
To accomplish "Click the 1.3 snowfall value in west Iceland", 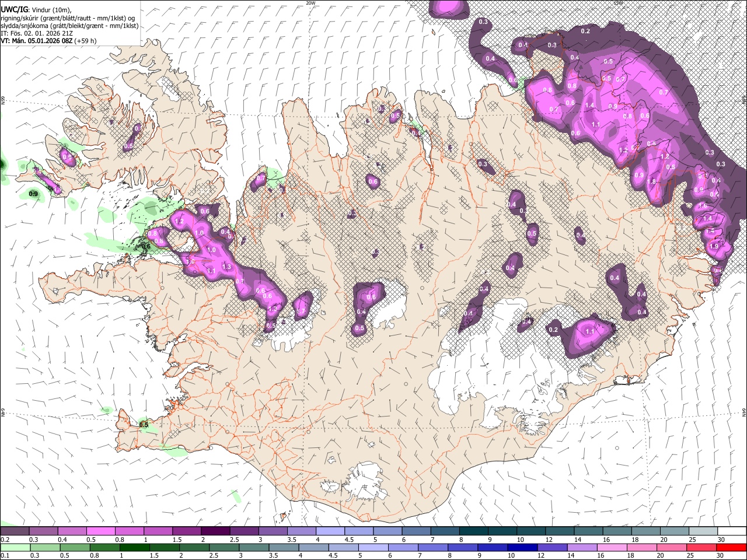I will tap(227, 267).
